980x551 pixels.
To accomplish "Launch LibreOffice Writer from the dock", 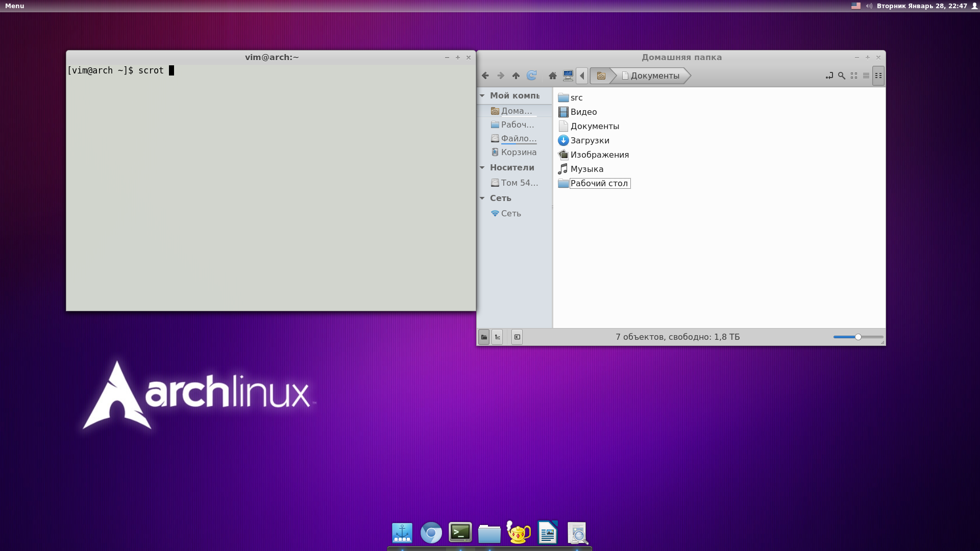I will point(548,533).
